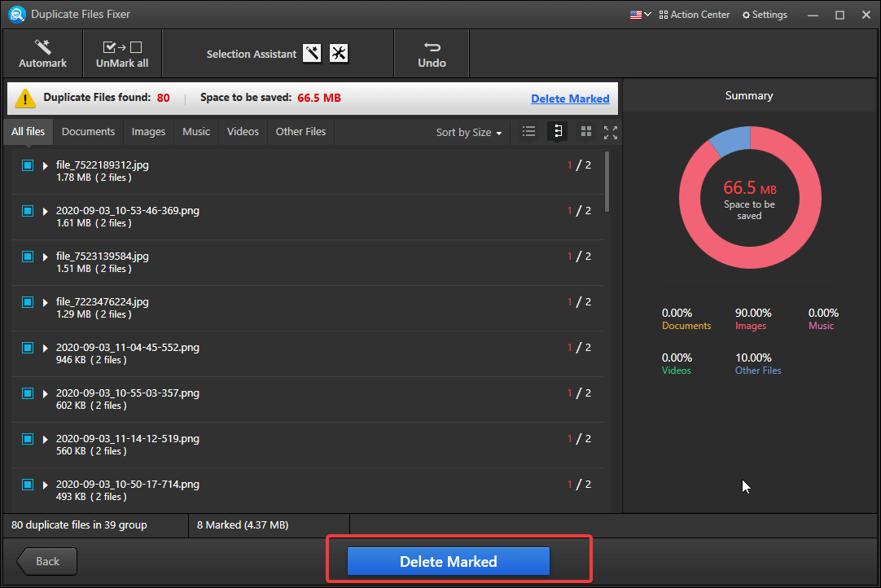This screenshot has width=881, height=588.
Task: Click the 0.00% Documents legend entry
Action: pos(686,318)
